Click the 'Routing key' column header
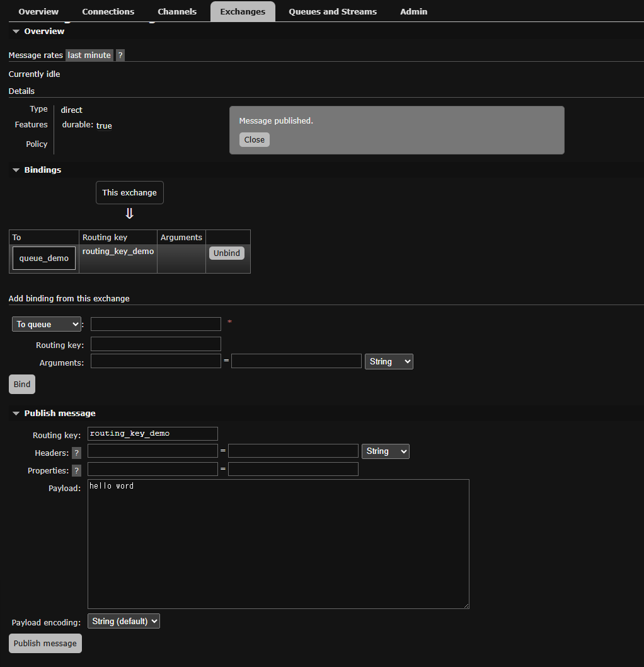Viewport: 644px width, 667px height. (105, 238)
